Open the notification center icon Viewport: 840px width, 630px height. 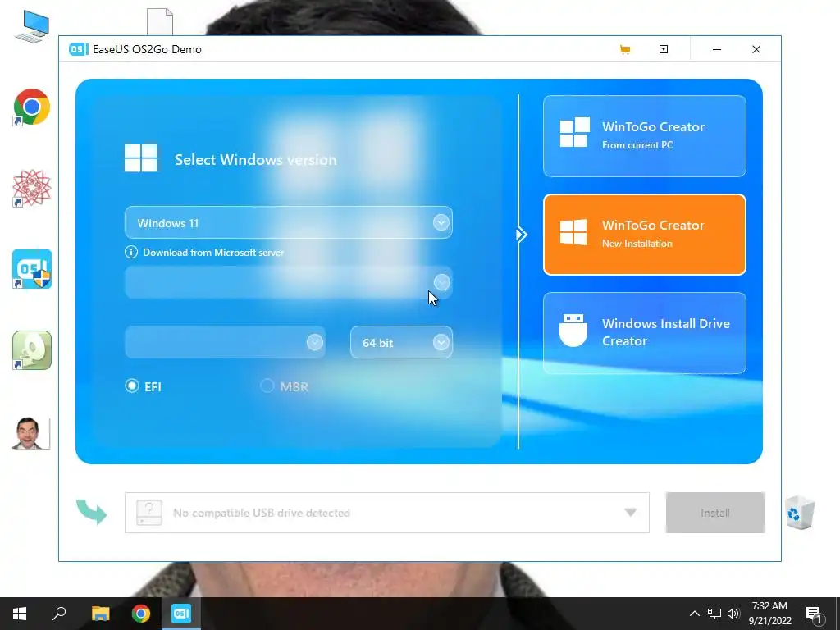[x=814, y=614]
